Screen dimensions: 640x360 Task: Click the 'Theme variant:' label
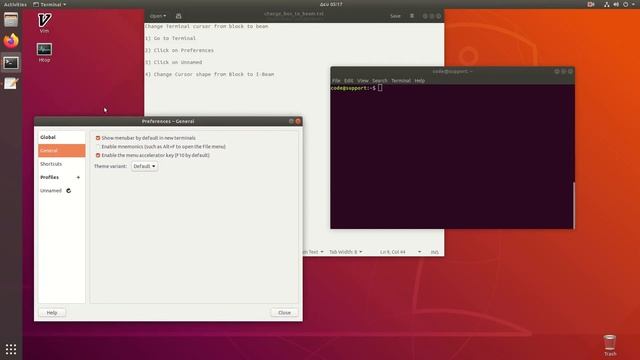pyautogui.click(x=110, y=166)
